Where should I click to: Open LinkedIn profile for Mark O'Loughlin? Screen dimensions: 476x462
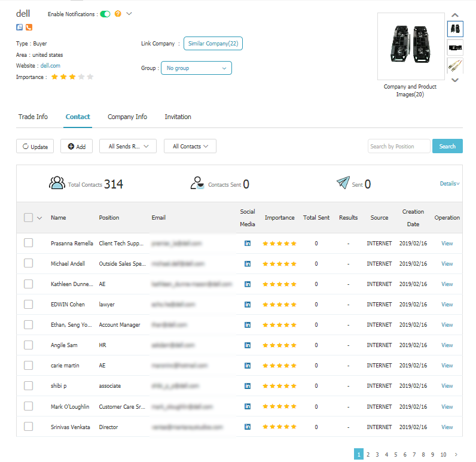(x=248, y=406)
